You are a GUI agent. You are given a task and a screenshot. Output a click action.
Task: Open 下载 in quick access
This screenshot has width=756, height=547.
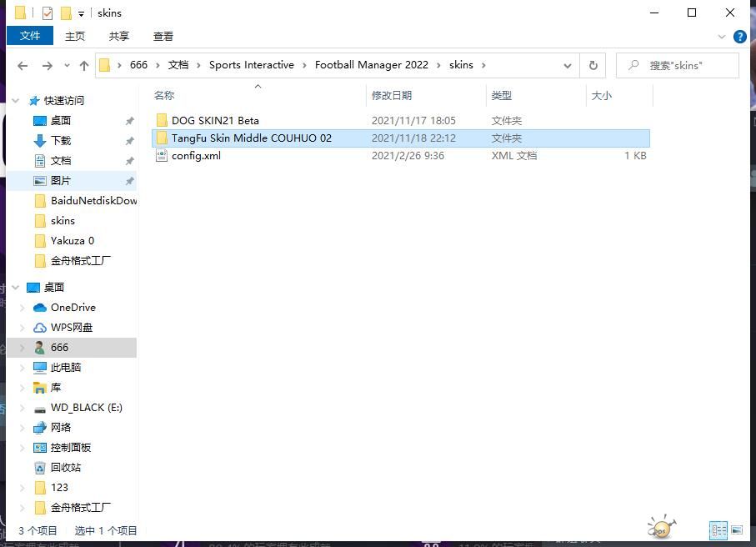tap(61, 140)
